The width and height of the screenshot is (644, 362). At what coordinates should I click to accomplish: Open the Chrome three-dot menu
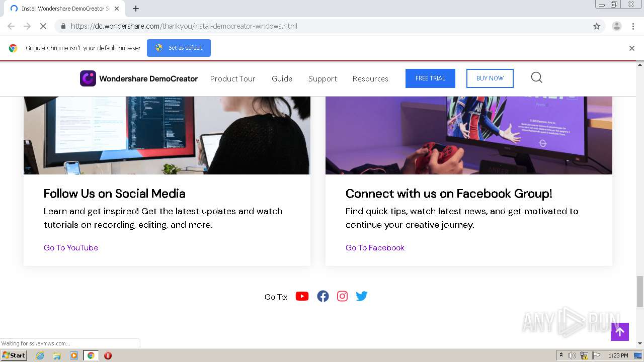pos(633,26)
